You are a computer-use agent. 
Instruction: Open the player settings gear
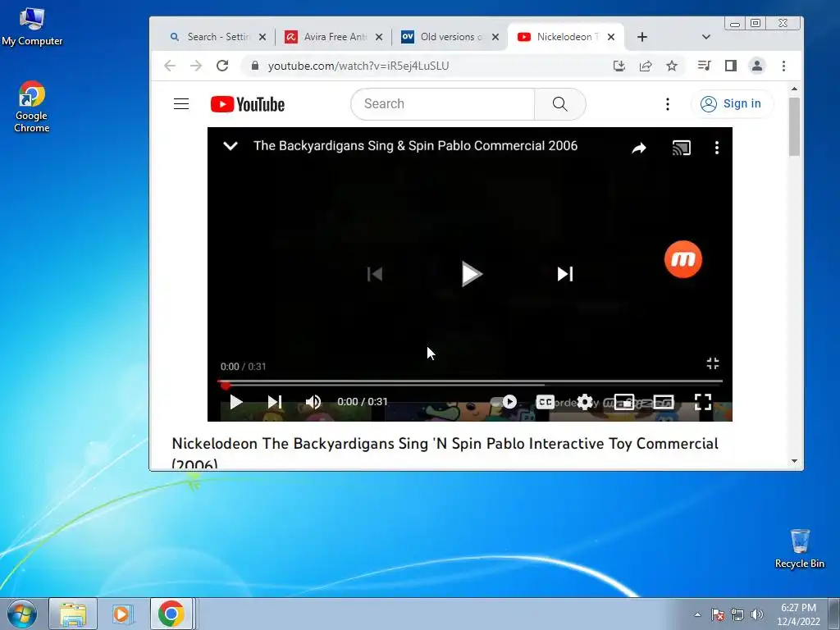pos(585,402)
